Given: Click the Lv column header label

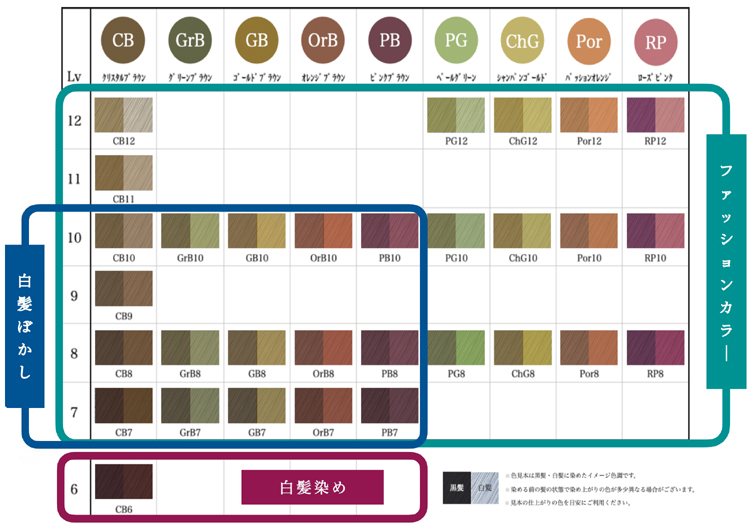Looking at the screenshot, I should tap(74, 75).
